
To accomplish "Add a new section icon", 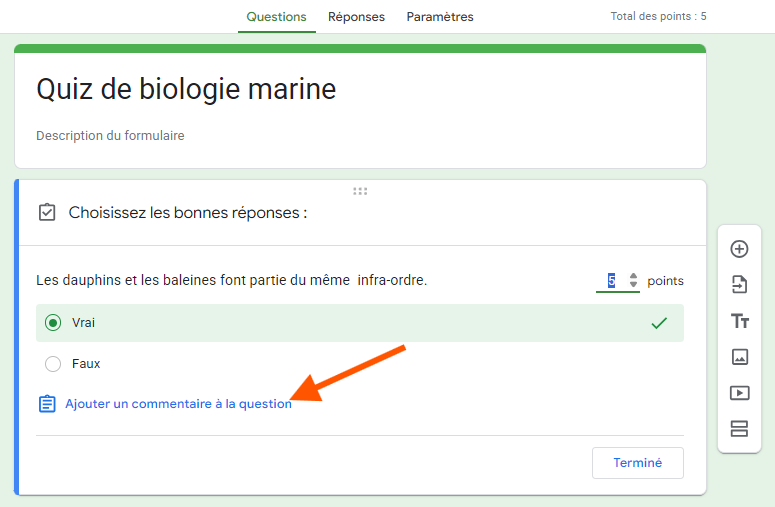I will 739,429.
